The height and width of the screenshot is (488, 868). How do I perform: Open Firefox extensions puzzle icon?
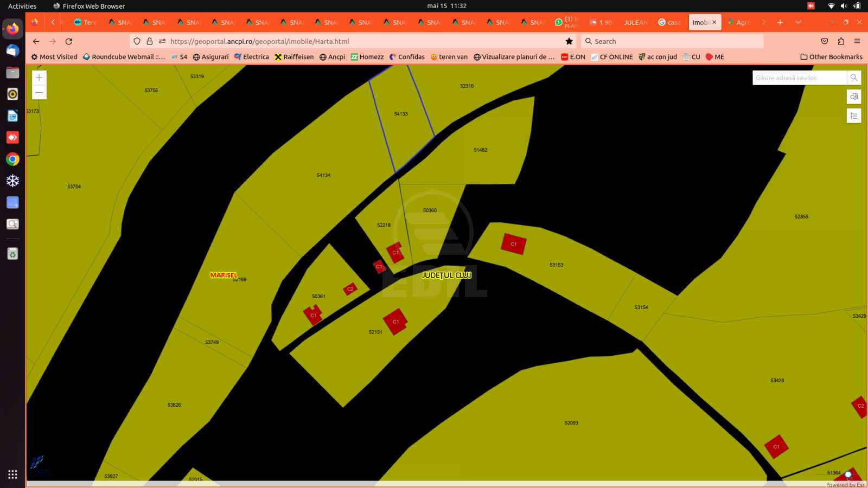[x=841, y=41]
